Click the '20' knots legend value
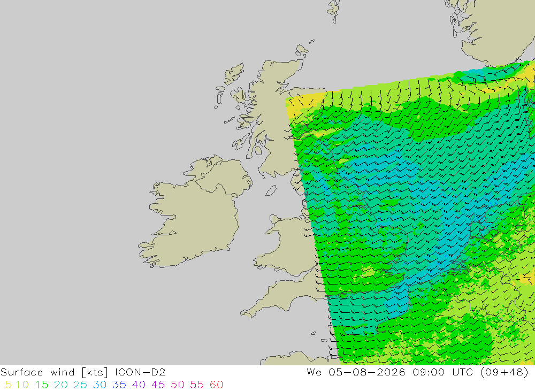535x392 pixels. [x=61, y=385]
